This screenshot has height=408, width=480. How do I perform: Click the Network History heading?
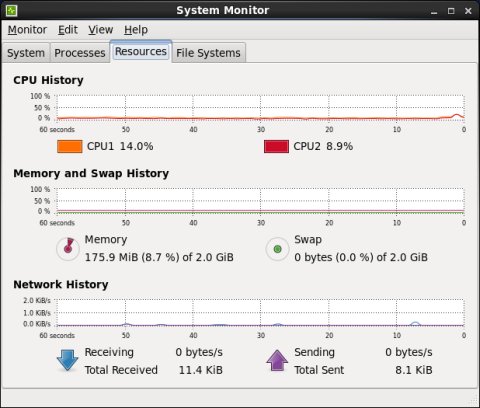click(61, 285)
